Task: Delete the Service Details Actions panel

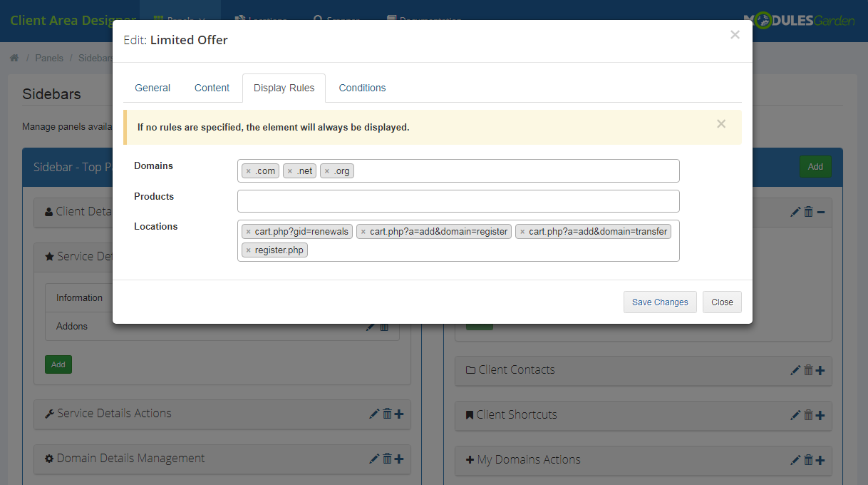Action: (387, 414)
